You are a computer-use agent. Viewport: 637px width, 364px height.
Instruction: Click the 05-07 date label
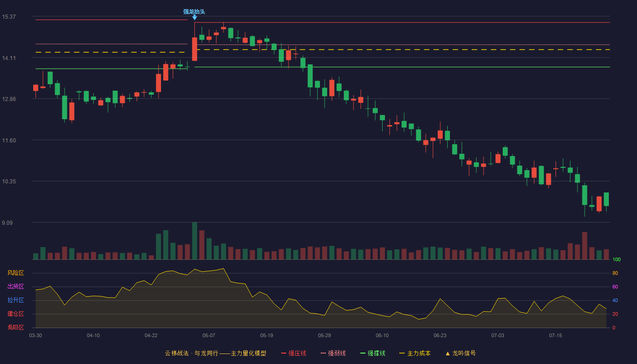pos(209,335)
